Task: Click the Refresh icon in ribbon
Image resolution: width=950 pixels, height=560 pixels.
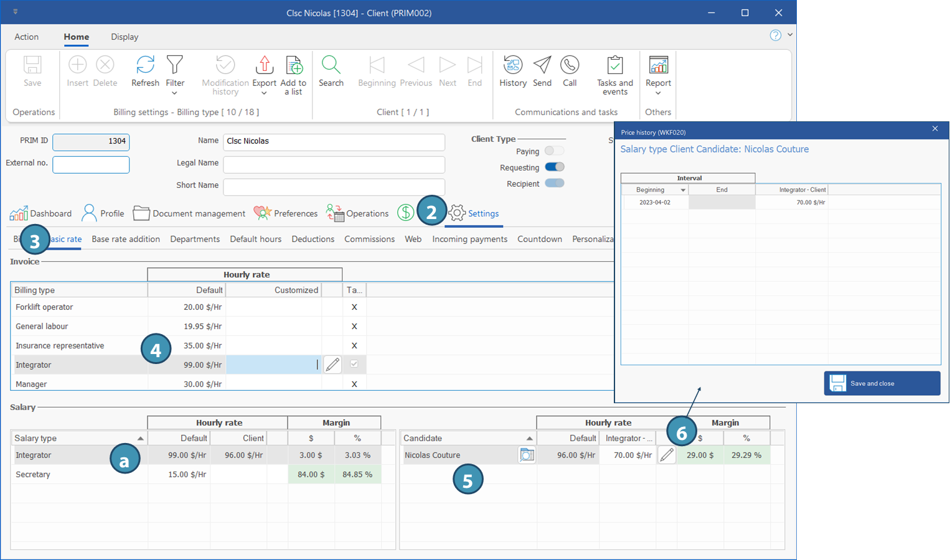Action: (145, 65)
